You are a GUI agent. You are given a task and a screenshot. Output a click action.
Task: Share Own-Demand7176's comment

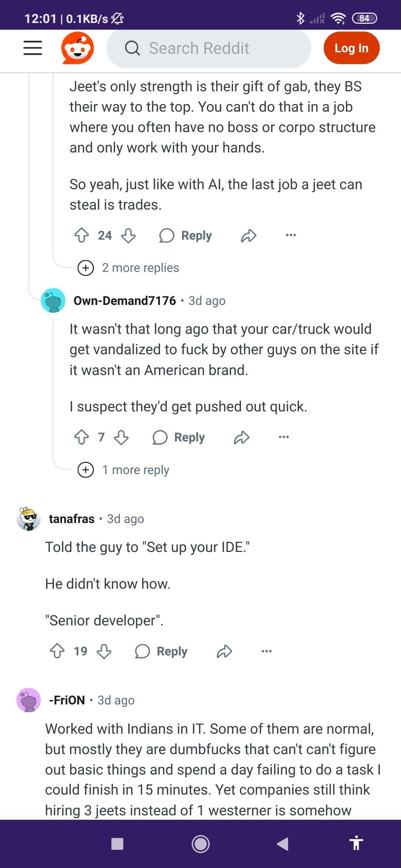click(x=241, y=437)
